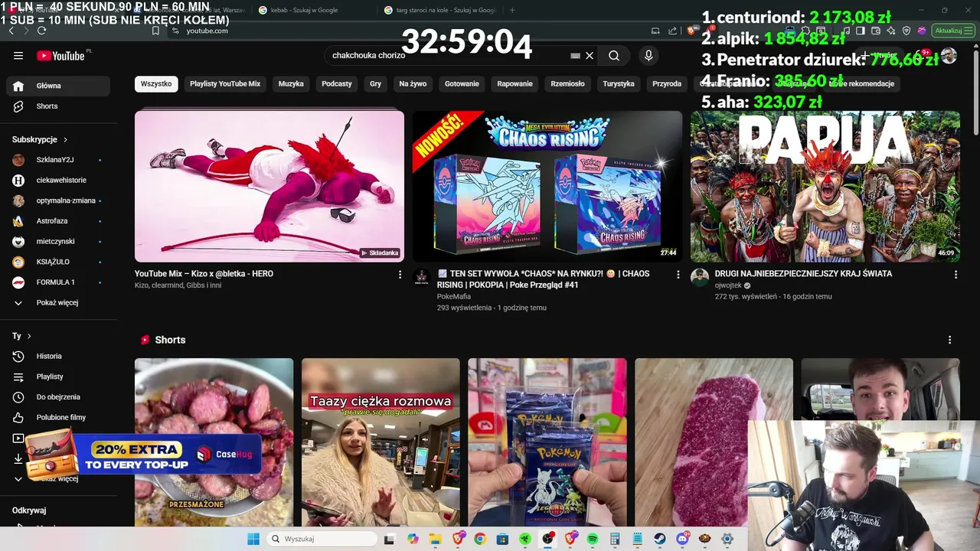This screenshot has height=551, width=980.
Task: Select the Gotowanie filter chip
Action: 462,83
